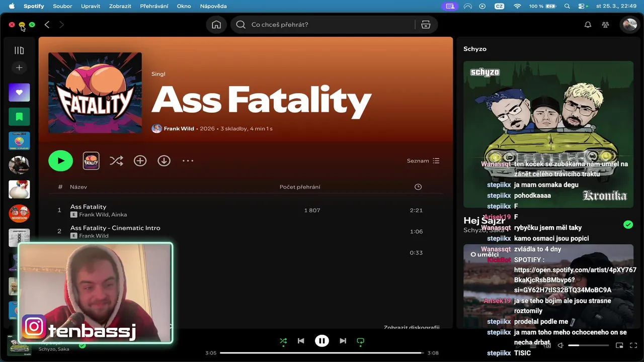Mute volume via speaker icon

click(x=560, y=345)
